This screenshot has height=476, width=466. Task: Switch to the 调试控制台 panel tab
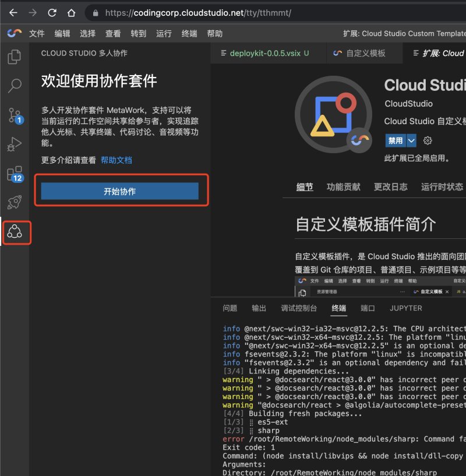[299, 308]
